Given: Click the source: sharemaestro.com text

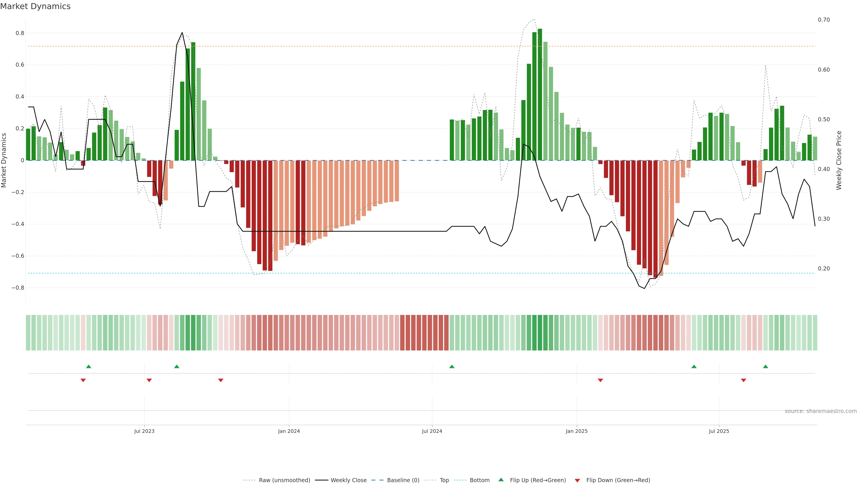Looking at the screenshot, I should pos(821,411).
